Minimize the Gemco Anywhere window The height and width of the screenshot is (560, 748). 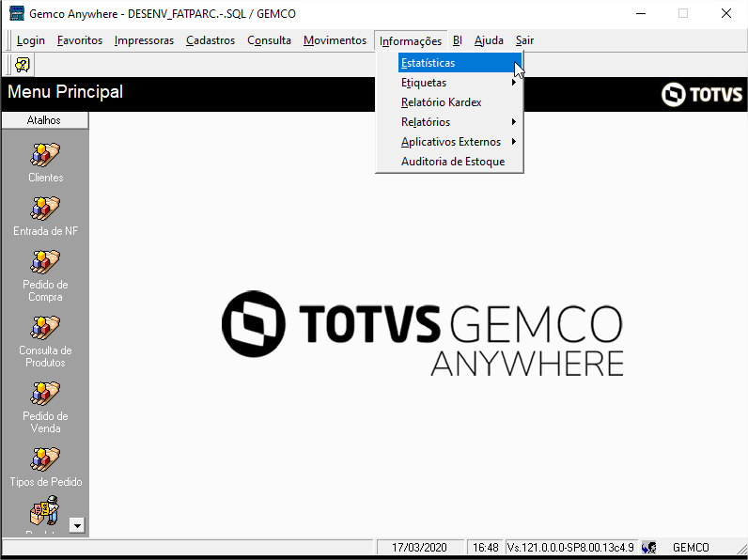click(641, 13)
